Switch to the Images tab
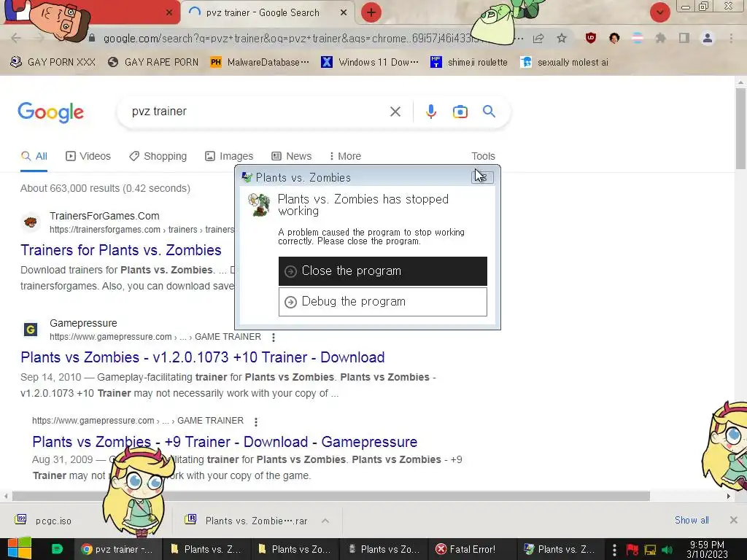This screenshot has height=560, width=747. point(229,156)
